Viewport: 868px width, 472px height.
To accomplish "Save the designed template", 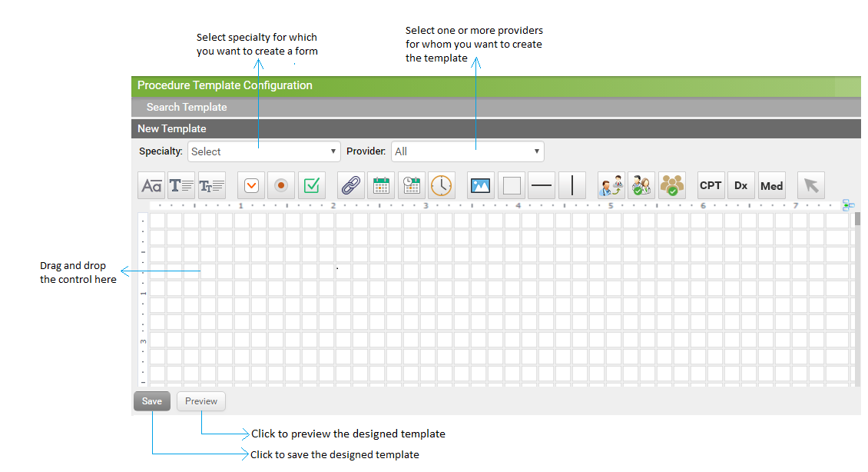I will pos(151,401).
